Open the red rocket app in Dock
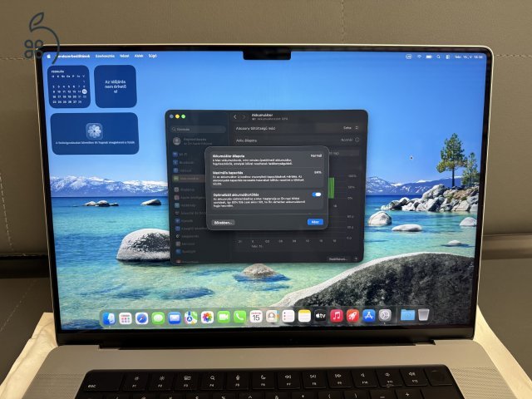 (x=352, y=316)
